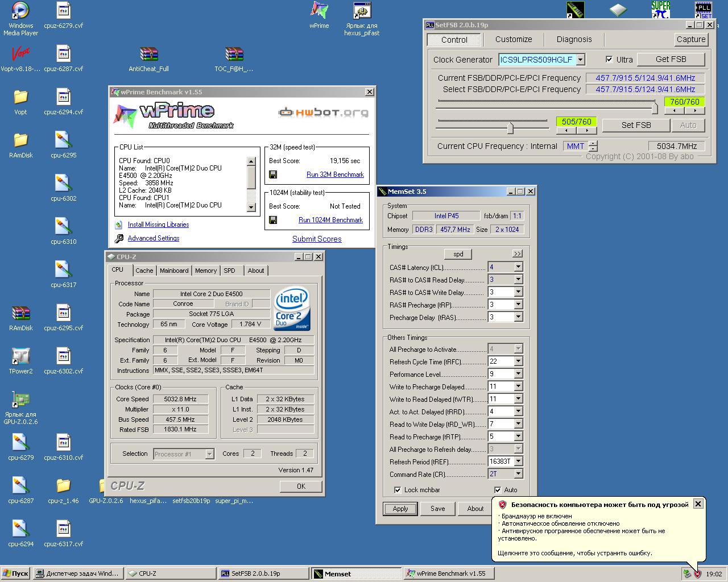This screenshot has height=582, width=728.
Task: Switch to SPD tab in CPU-Z
Action: tap(229, 271)
